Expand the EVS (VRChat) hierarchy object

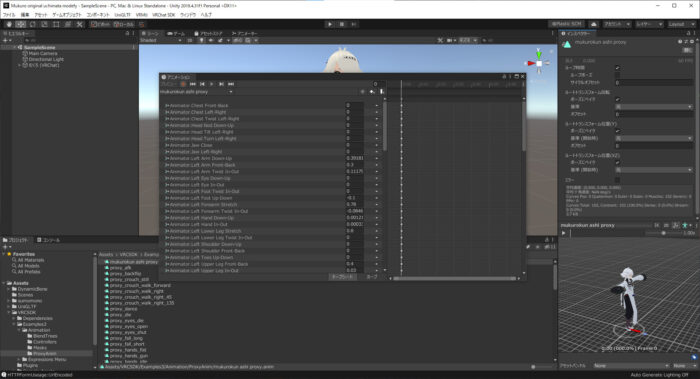pos(19,65)
